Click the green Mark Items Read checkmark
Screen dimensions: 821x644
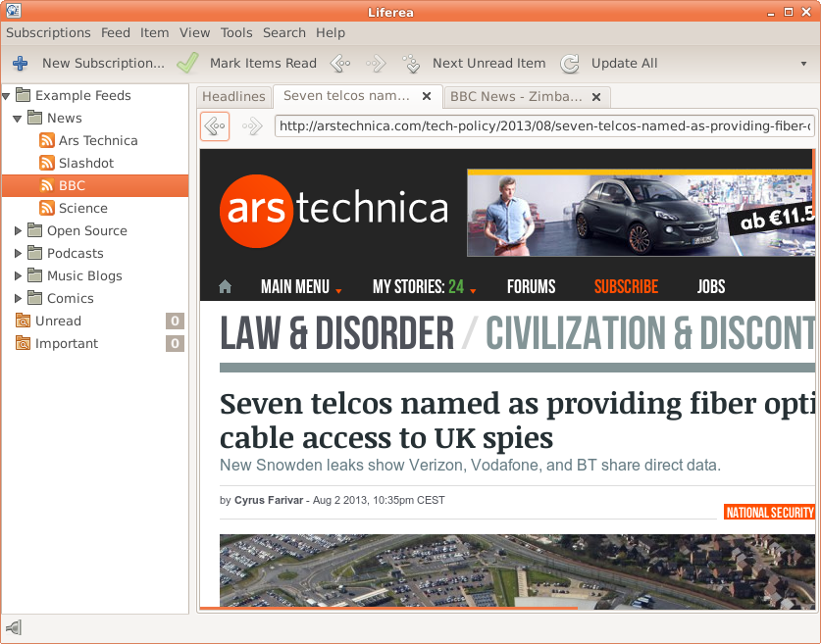(187, 64)
